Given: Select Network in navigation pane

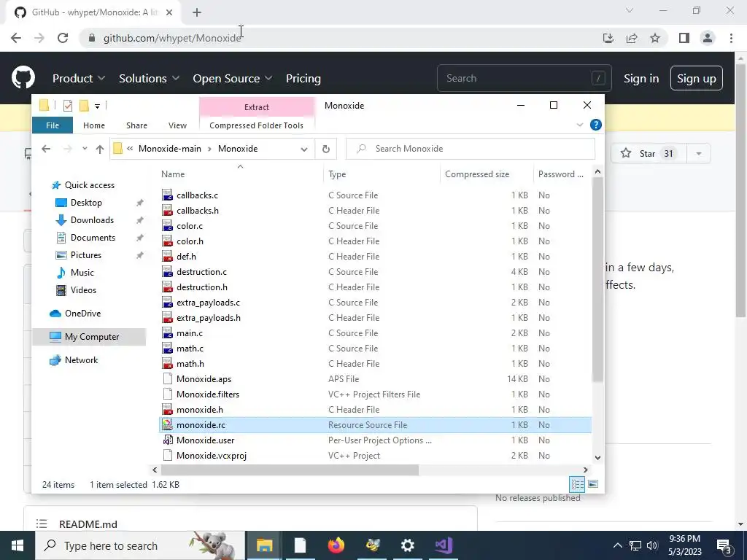Looking at the screenshot, I should tap(81, 360).
